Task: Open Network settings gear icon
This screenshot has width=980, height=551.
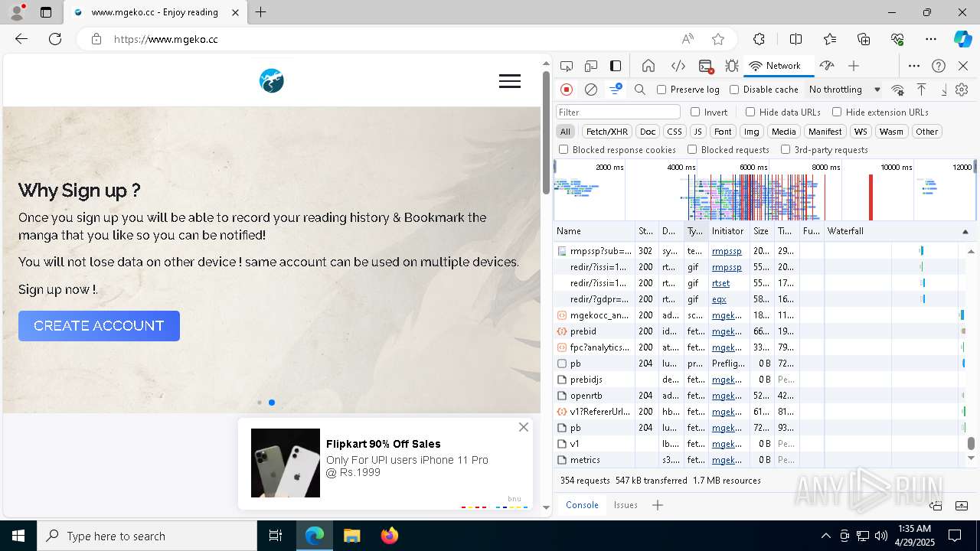Action: coord(962,90)
